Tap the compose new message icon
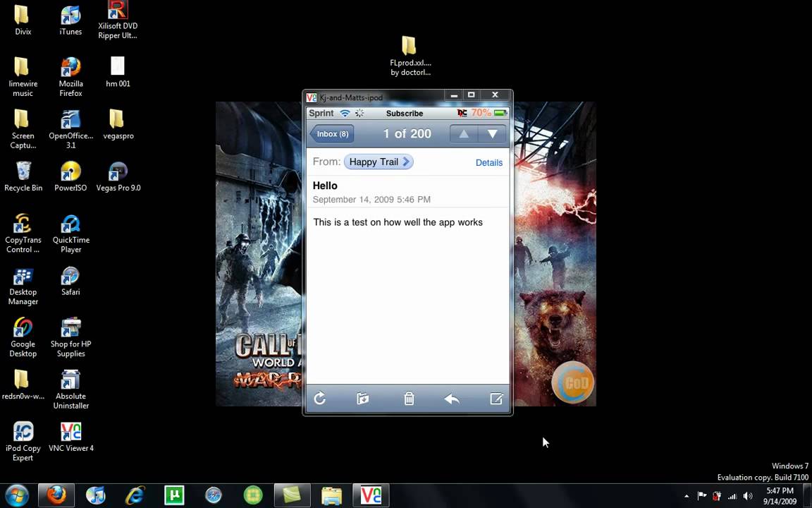The height and width of the screenshot is (508, 812). (496, 398)
